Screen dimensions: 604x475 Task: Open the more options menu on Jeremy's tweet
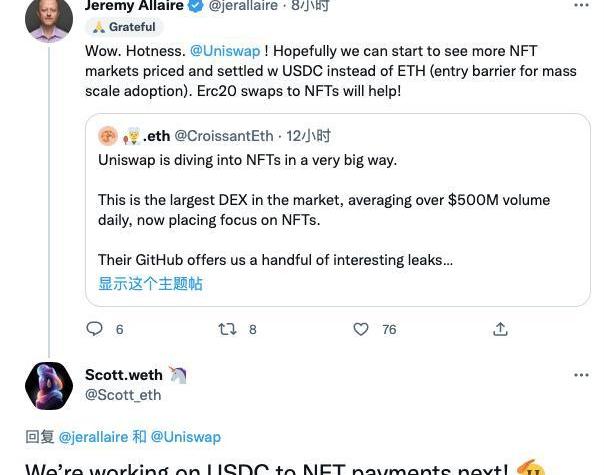click(581, 6)
